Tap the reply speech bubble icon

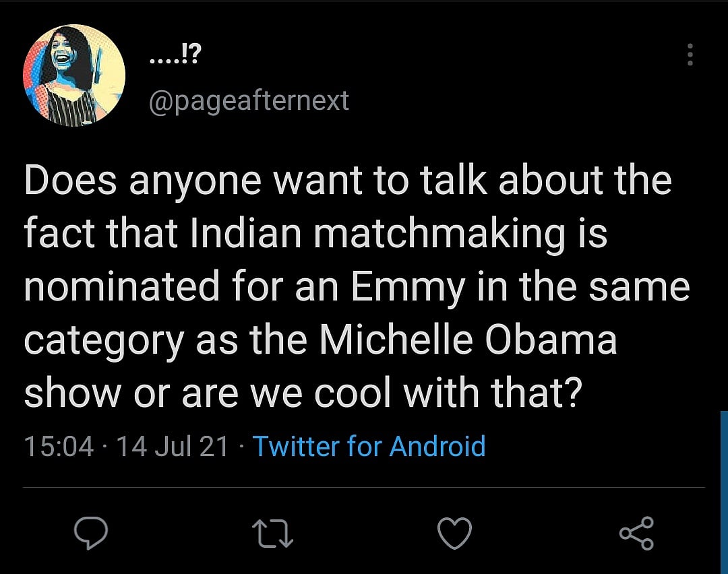(90, 534)
